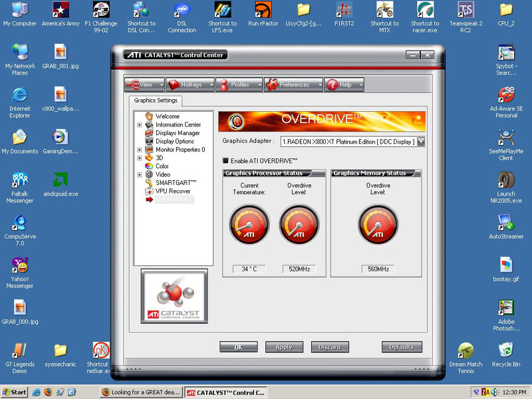Open the My Documents desktop folder
The width and height of the screenshot is (532, 399).
(x=20, y=142)
